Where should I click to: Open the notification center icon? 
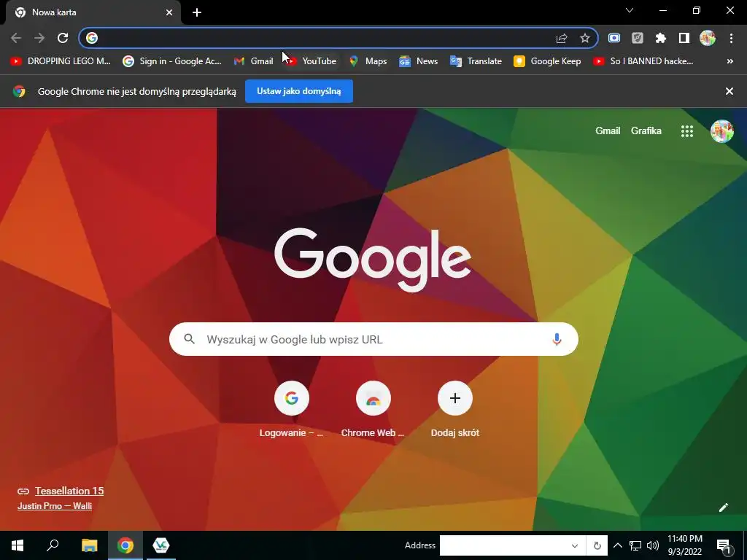pyautogui.click(x=724, y=545)
